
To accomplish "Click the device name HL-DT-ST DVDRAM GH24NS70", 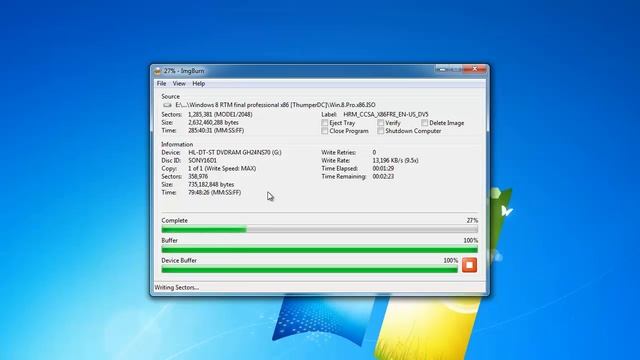I will pos(235,153).
